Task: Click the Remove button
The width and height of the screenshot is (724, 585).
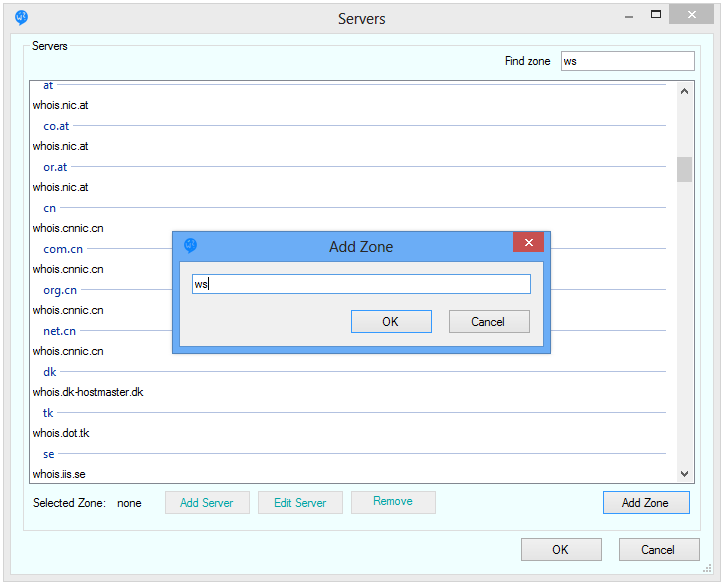Action: click(x=393, y=502)
